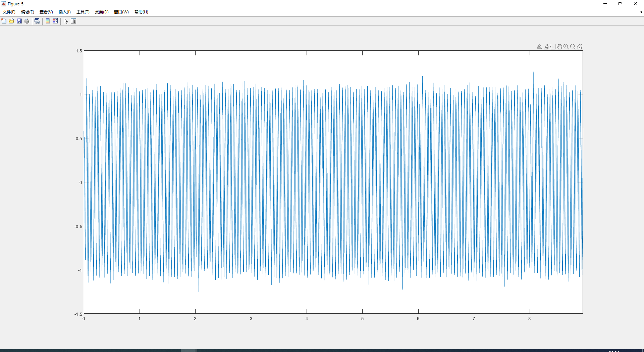644x352 pixels.
Task: Click the x-axis label 6
Action: [418, 319]
